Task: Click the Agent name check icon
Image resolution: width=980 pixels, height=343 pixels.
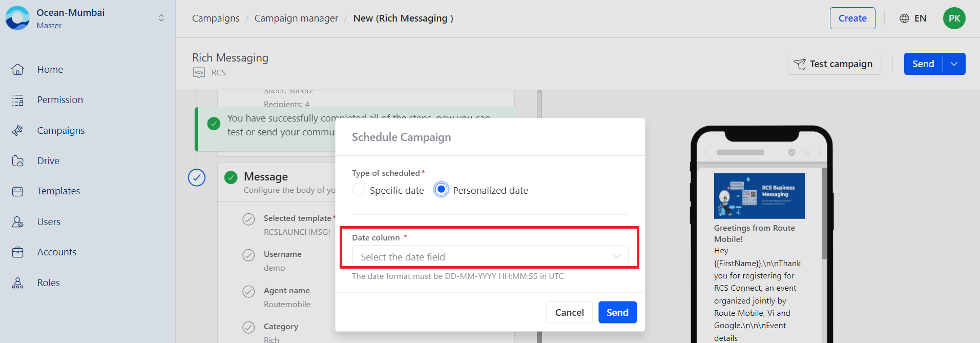Action: [x=248, y=292]
